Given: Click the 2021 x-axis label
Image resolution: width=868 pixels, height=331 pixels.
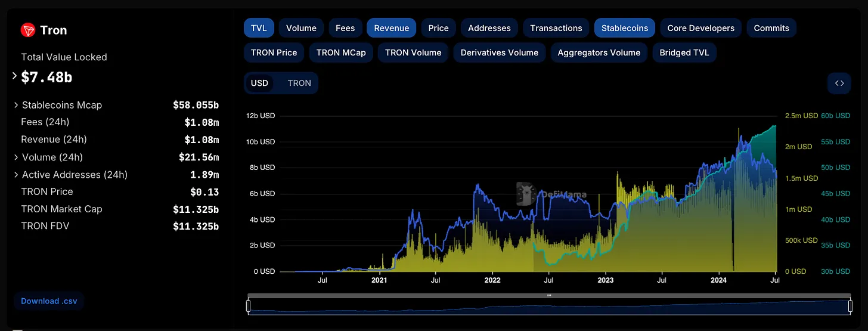Looking at the screenshot, I should pos(379,280).
